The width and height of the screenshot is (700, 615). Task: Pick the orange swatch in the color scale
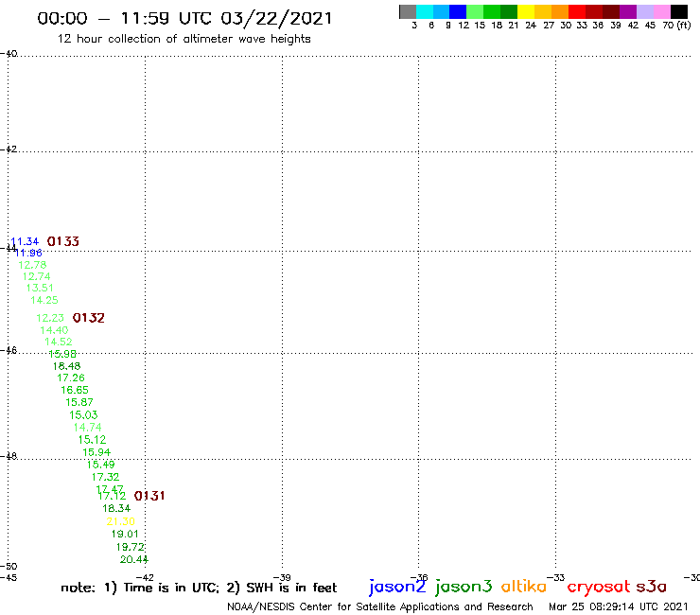(x=560, y=11)
